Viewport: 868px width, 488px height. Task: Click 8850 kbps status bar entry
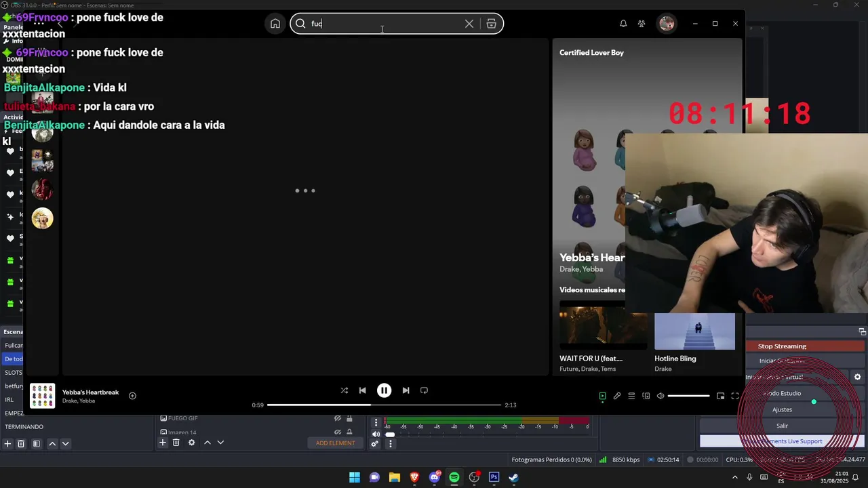pyautogui.click(x=620, y=460)
